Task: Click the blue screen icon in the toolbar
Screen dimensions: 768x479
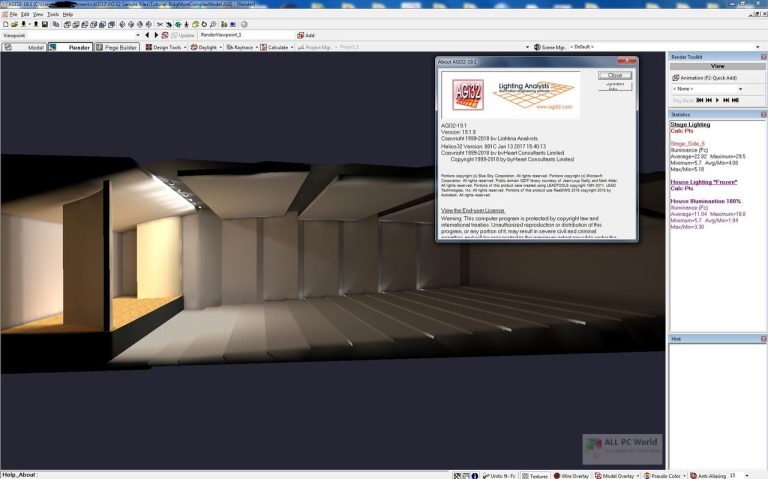Action: [x=233, y=24]
